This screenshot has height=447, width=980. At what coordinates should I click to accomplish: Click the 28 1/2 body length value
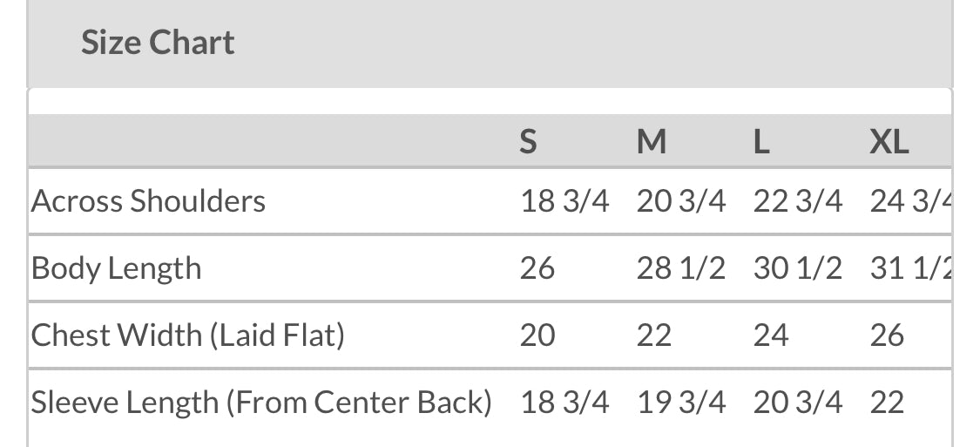click(x=680, y=268)
